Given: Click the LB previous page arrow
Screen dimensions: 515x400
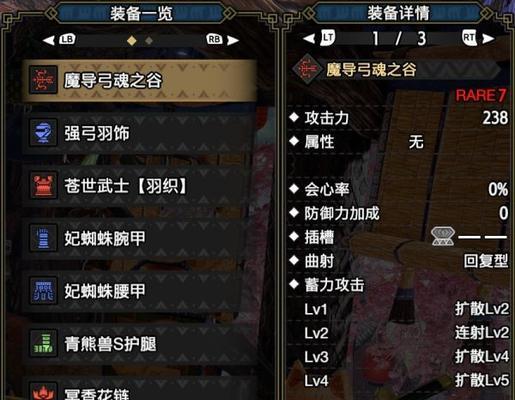Looking at the screenshot, I should [x=60, y=40].
